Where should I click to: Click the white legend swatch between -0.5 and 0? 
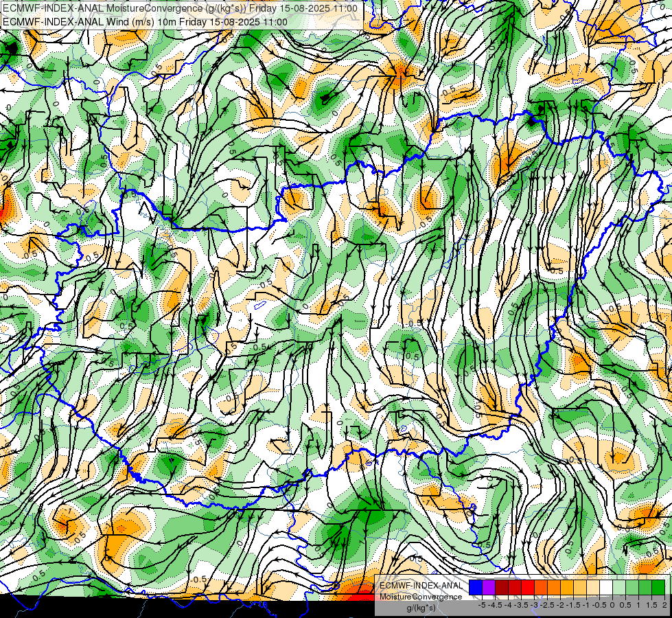(x=606, y=587)
